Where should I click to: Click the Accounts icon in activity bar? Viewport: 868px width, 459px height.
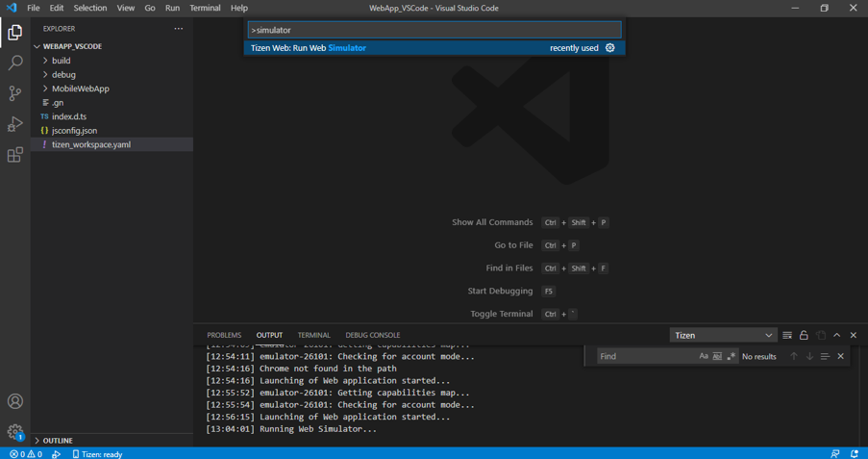pos(14,401)
